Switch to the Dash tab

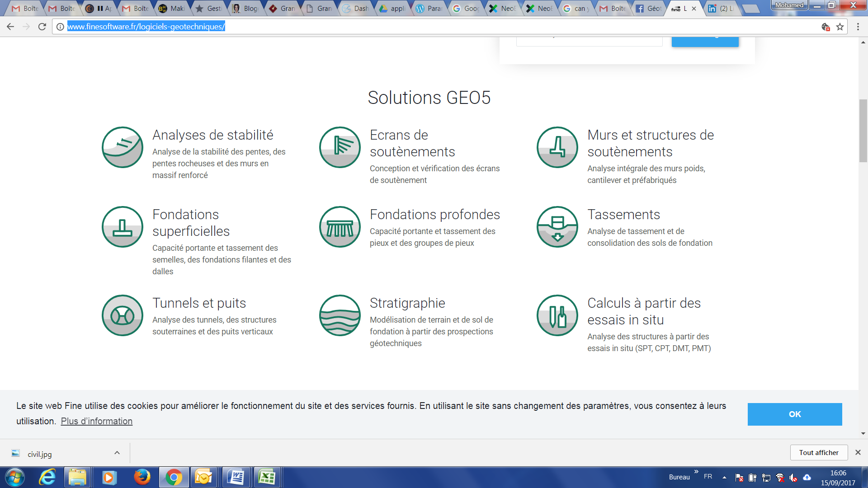(355, 9)
